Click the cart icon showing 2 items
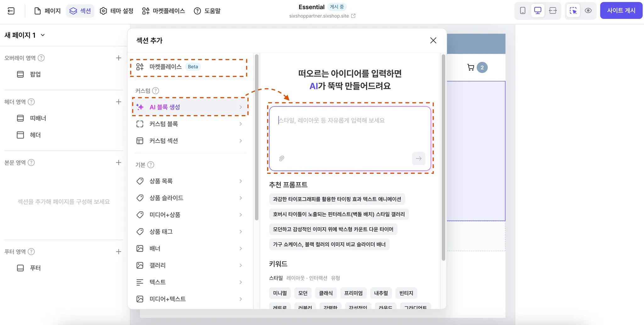The height and width of the screenshot is (325, 644). 471,67
